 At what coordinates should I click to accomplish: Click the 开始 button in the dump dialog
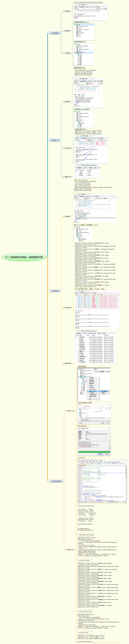pos(100,454)
